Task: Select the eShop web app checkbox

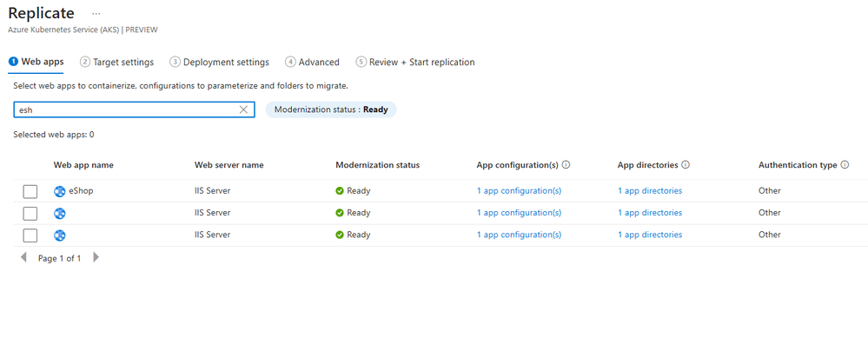Action: pos(30,191)
